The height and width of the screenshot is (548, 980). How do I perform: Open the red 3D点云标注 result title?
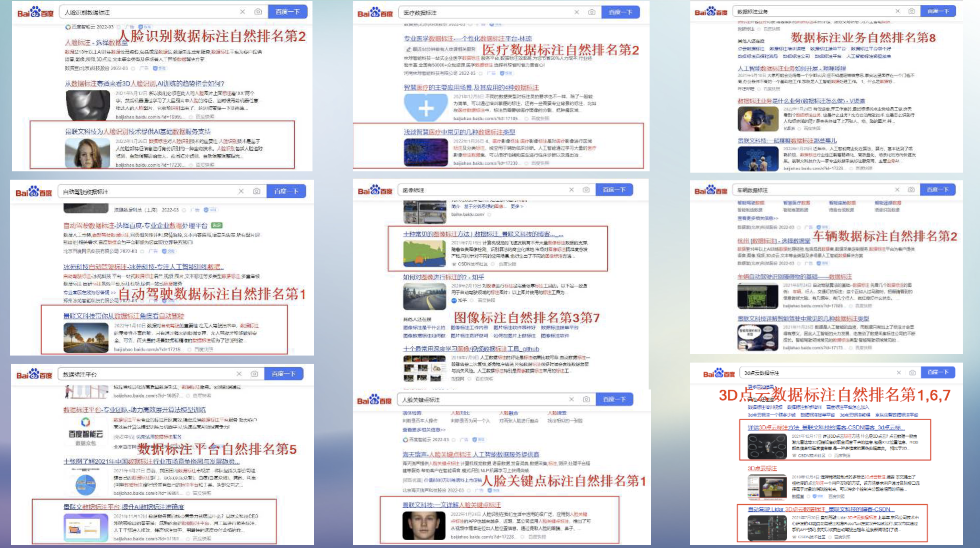(762, 469)
